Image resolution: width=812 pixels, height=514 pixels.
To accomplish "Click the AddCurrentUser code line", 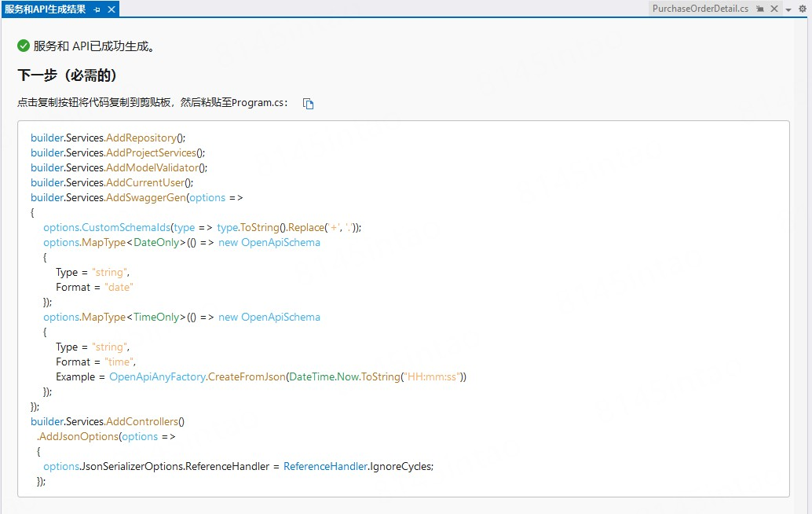I will [112, 182].
